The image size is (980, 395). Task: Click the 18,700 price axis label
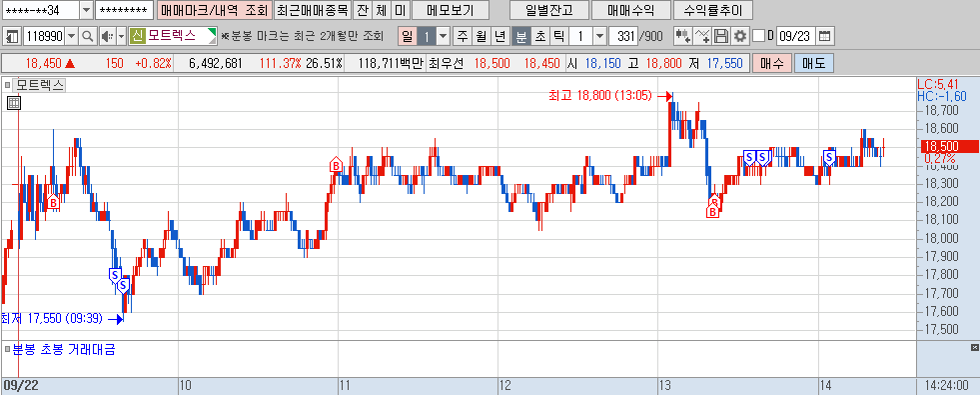click(x=941, y=111)
